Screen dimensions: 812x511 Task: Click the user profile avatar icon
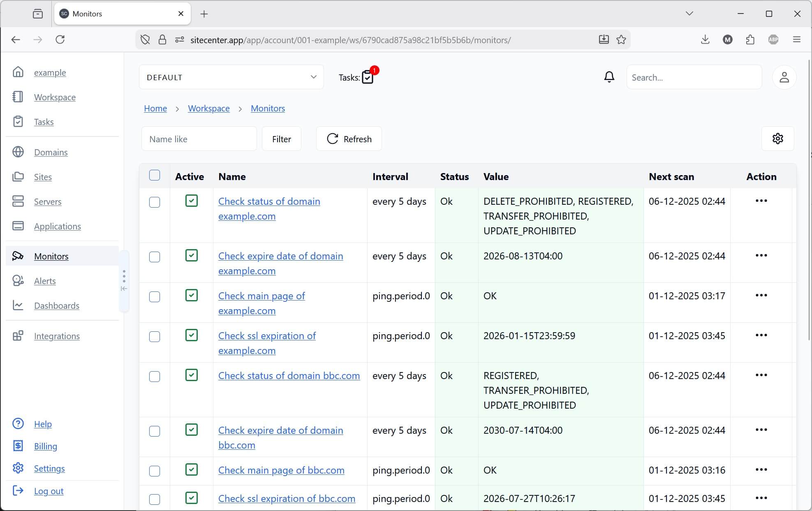pyautogui.click(x=784, y=77)
